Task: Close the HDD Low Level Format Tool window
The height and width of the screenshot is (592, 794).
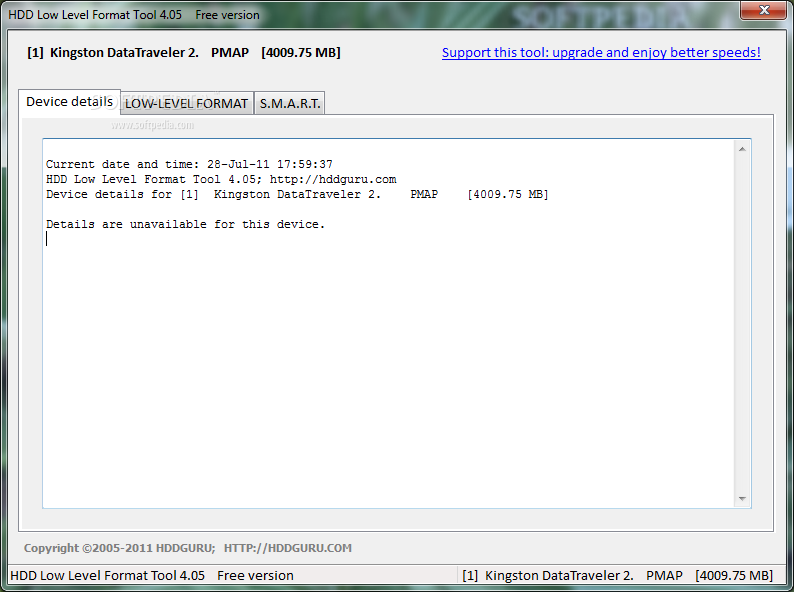Action: tap(764, 10)
